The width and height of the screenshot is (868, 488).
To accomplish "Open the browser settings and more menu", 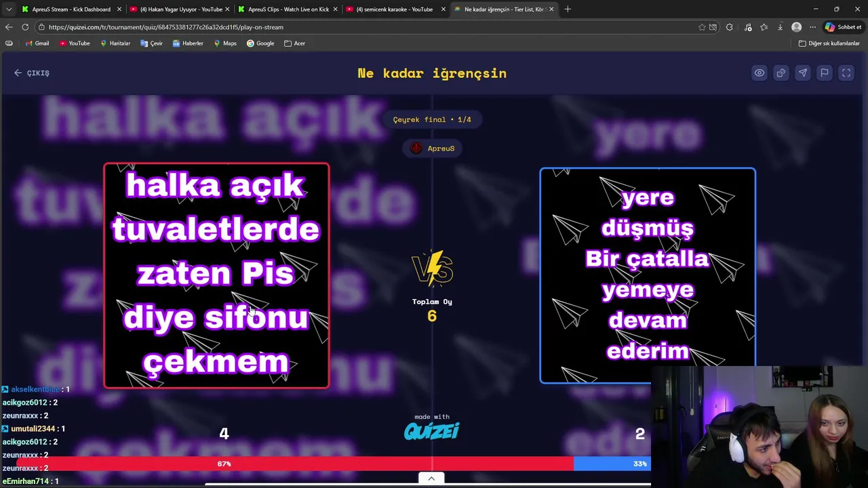I will [813, 27].
